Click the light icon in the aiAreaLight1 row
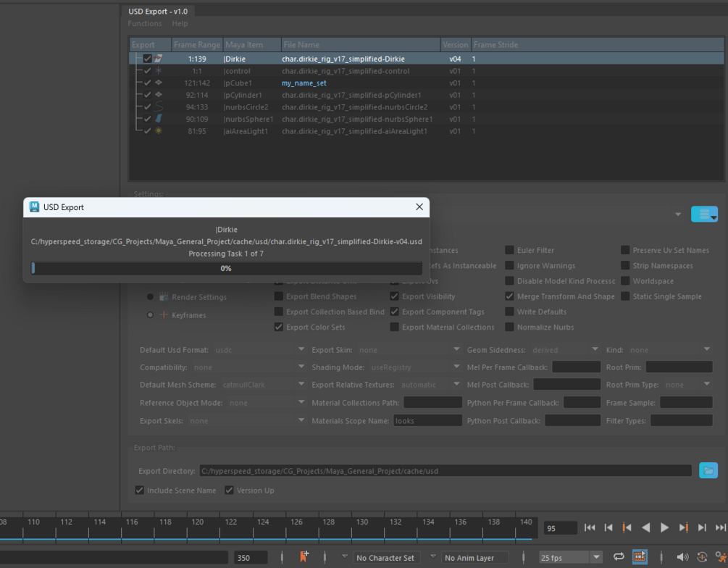The image size is (728, 568). (159, 131)
